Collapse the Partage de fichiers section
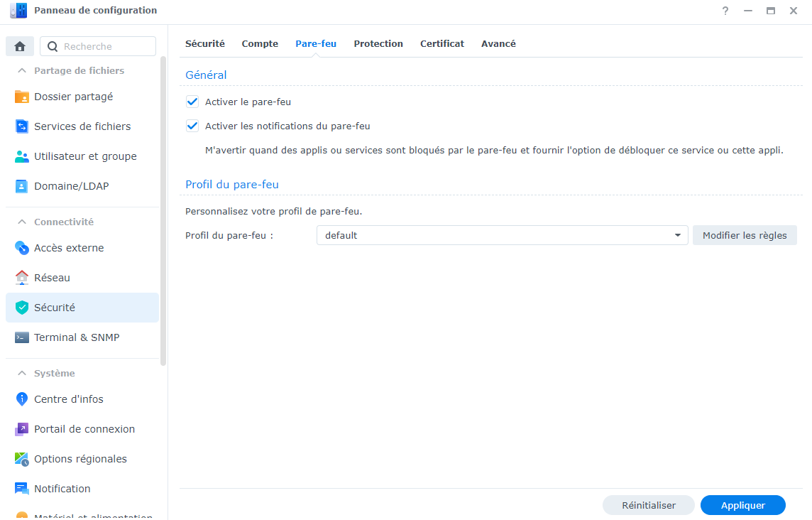This screenshot has width=812, height=520. (x=21, y=71)
